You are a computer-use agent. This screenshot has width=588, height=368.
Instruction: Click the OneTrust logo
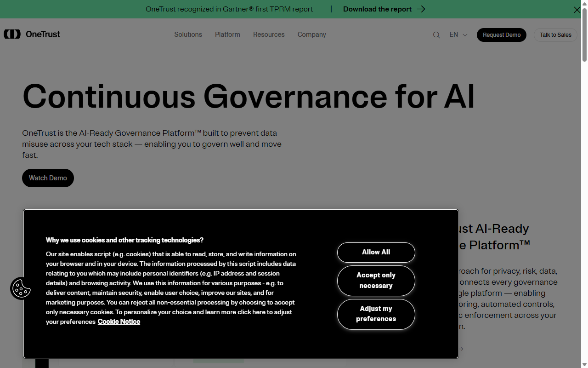click(32, 34)
